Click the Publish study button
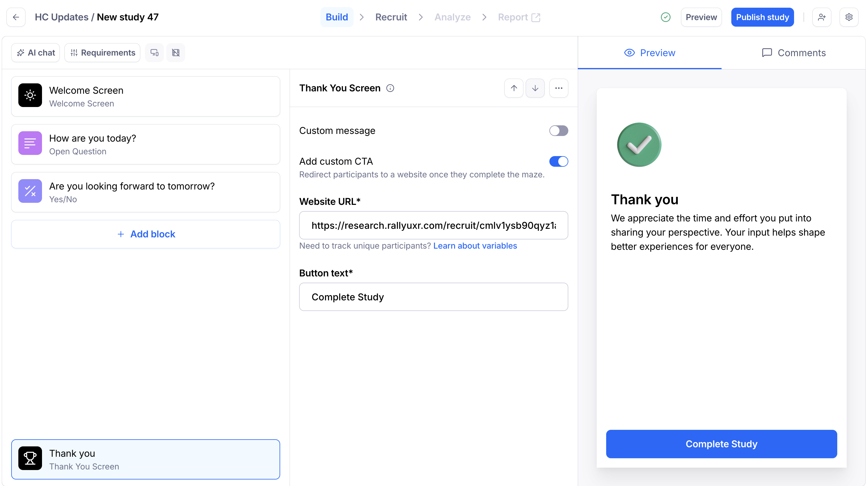The image size is (868, 486). [762, 17]
